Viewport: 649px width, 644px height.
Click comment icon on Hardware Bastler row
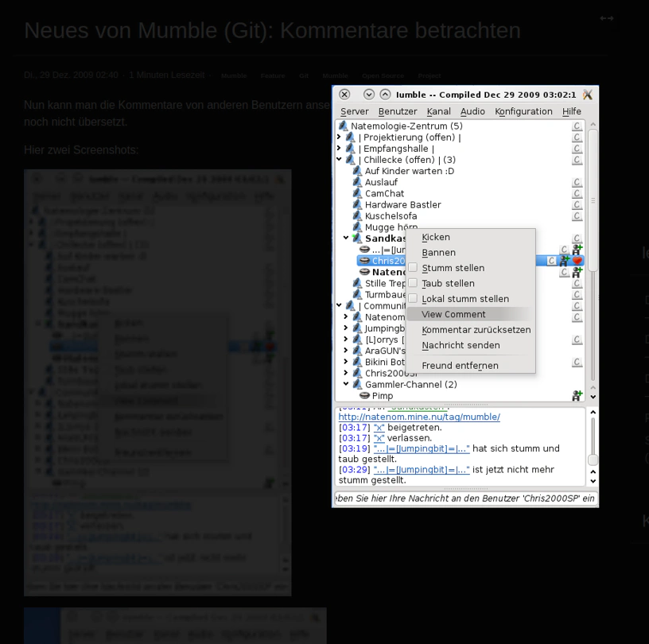click(577, 204)
